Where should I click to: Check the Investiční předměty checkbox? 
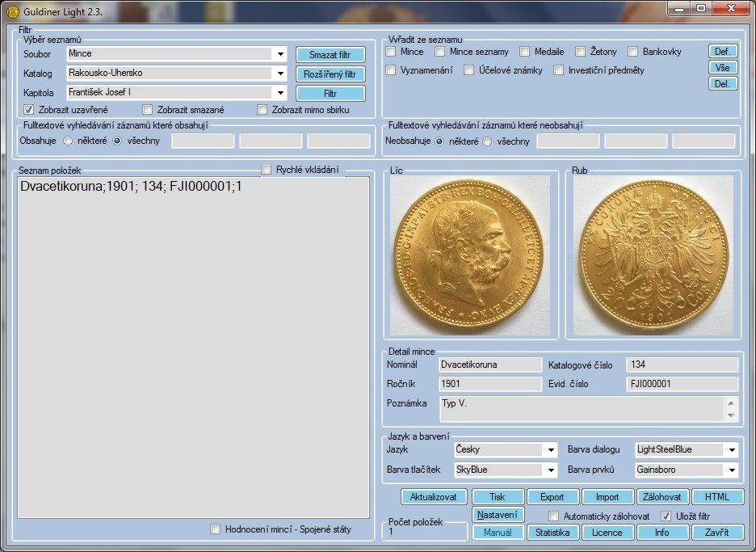558,70
